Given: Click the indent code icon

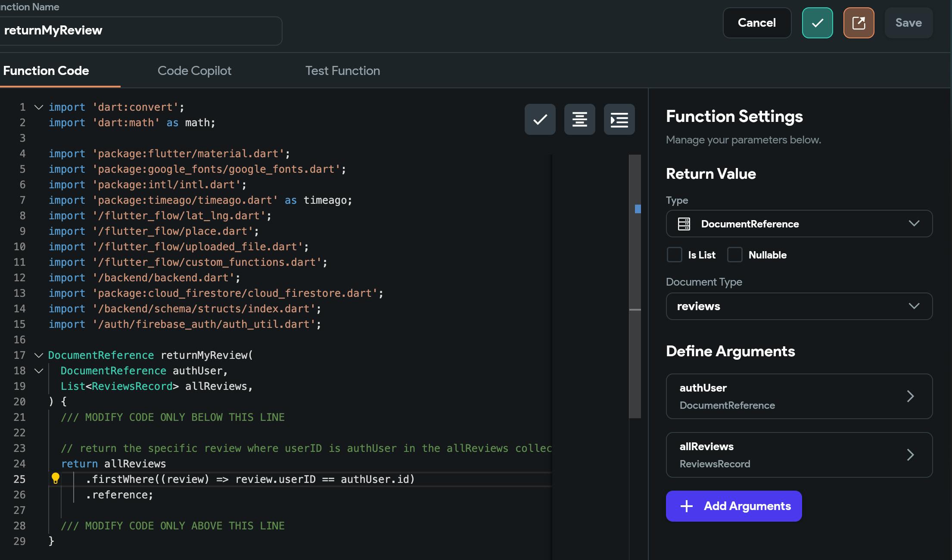Looking at the screenshot, I should (619, 119).
